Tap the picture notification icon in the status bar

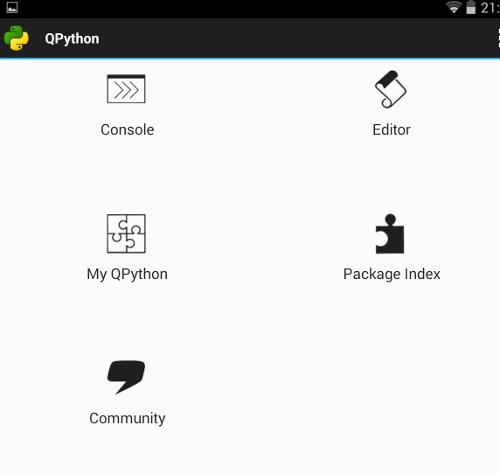coord(12,7)
